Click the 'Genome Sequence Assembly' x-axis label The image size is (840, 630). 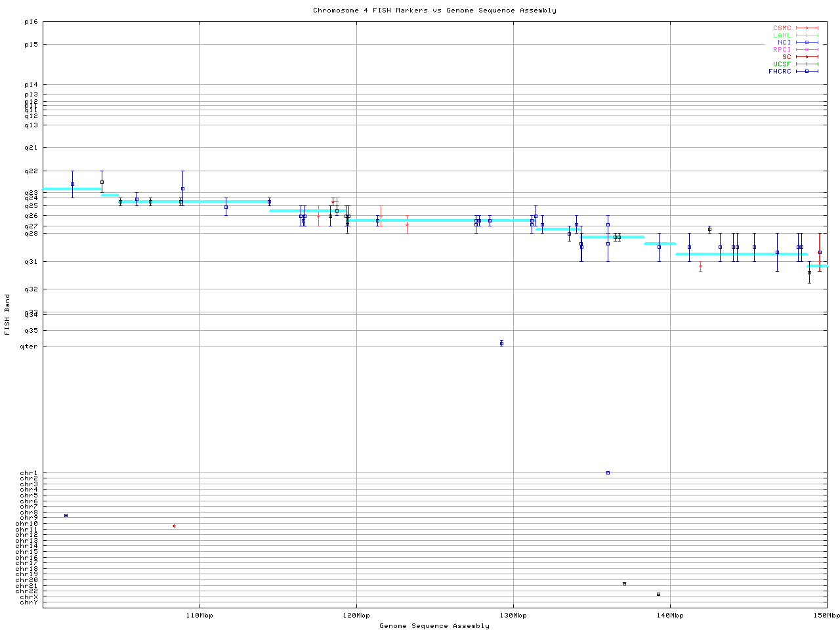point(434,626)
